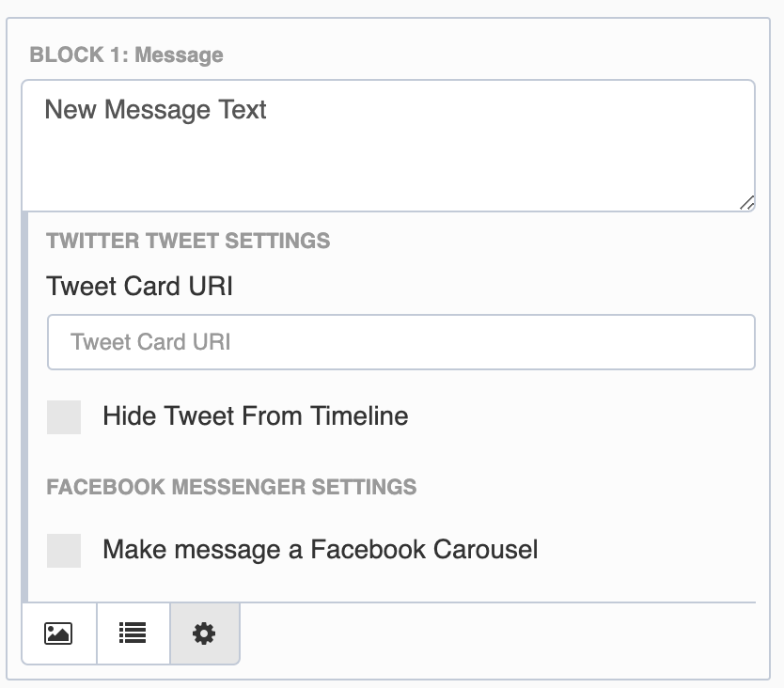This screenshot has width=784, height=688.
Task: Click the 'Hide Tweet From Timeline' label
Action: (256, 416)
